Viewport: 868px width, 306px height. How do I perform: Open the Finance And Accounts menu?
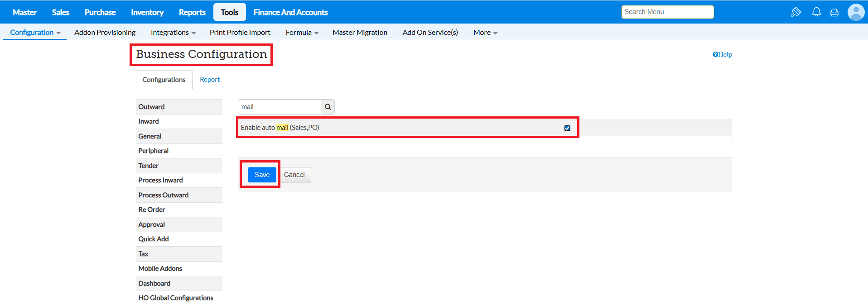tap(290, 12)
